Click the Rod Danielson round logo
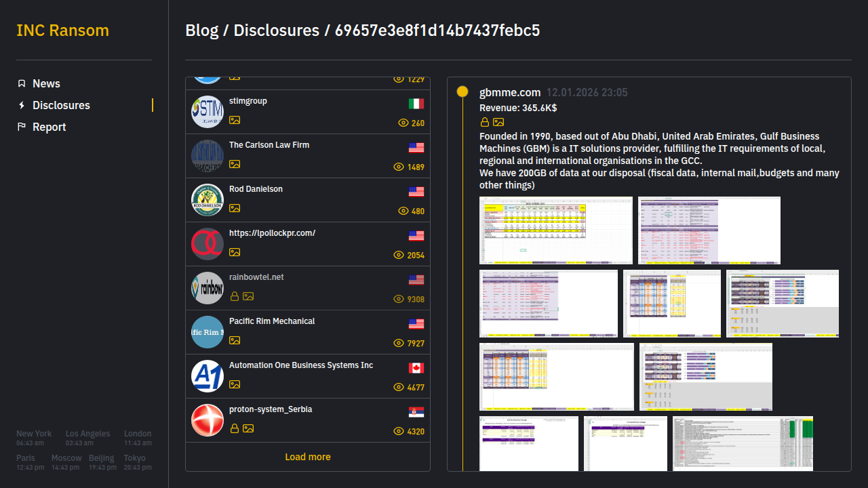 point(208,200)
